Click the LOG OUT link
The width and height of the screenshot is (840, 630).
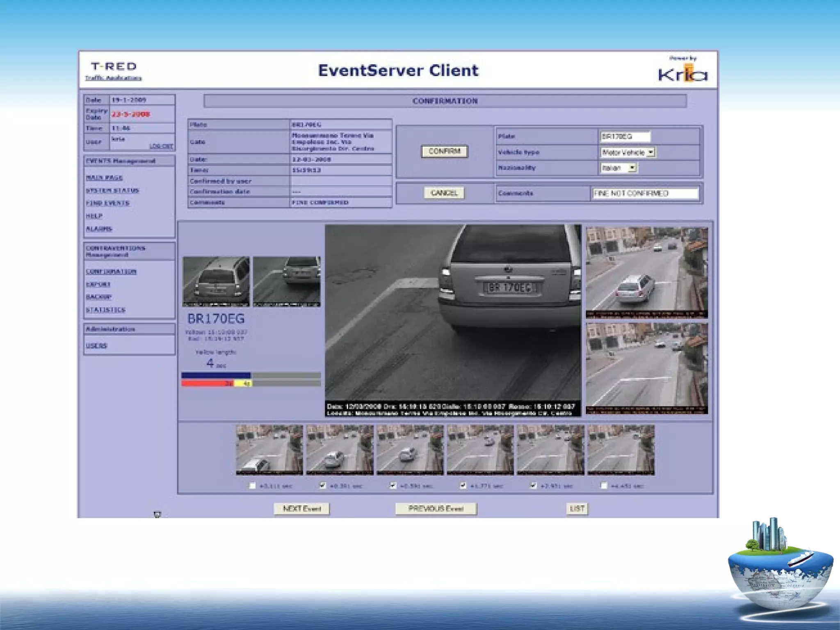pos(161,146)
